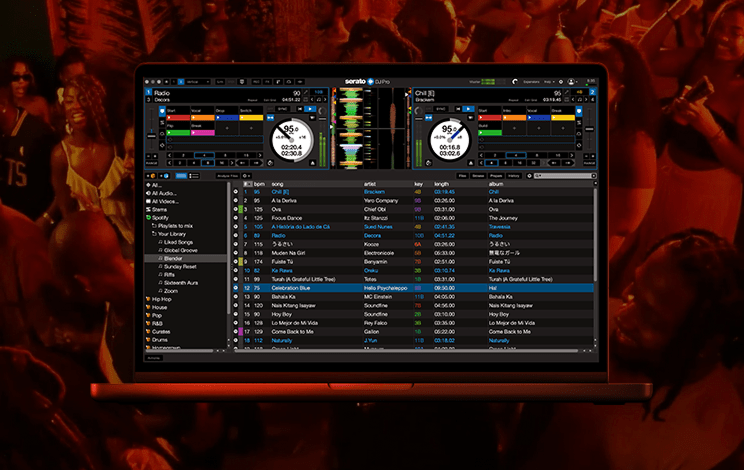Expand Playlists to mix folder
The image size is (744, 470).
pyautogui.click(x=154, y=226)
